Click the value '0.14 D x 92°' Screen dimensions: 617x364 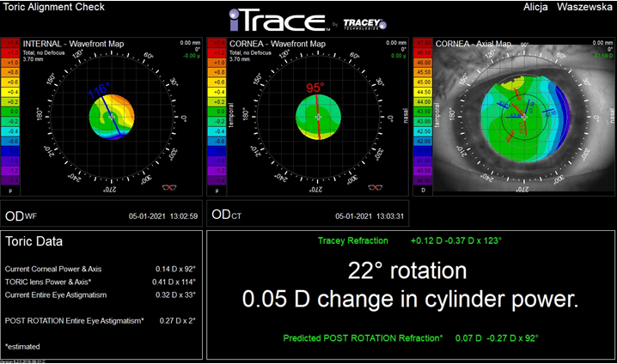(175, 270)
